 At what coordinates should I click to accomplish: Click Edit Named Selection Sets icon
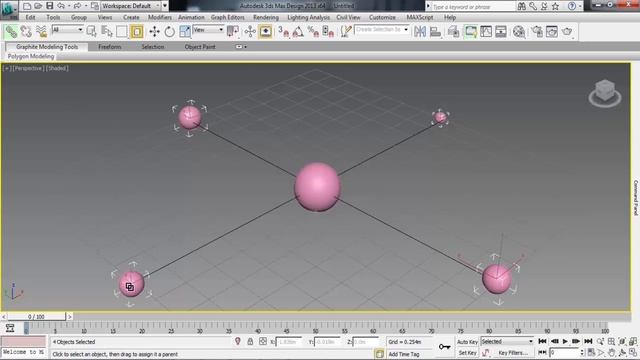coord(346,31)
